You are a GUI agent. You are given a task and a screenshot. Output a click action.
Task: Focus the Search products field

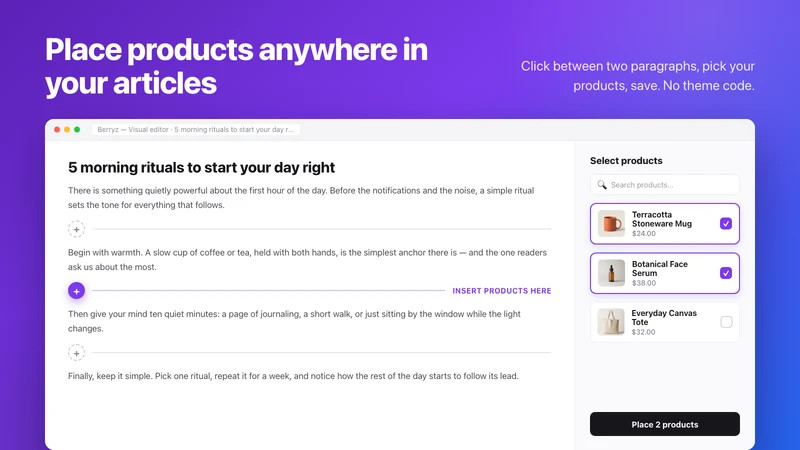pos(665,185)
